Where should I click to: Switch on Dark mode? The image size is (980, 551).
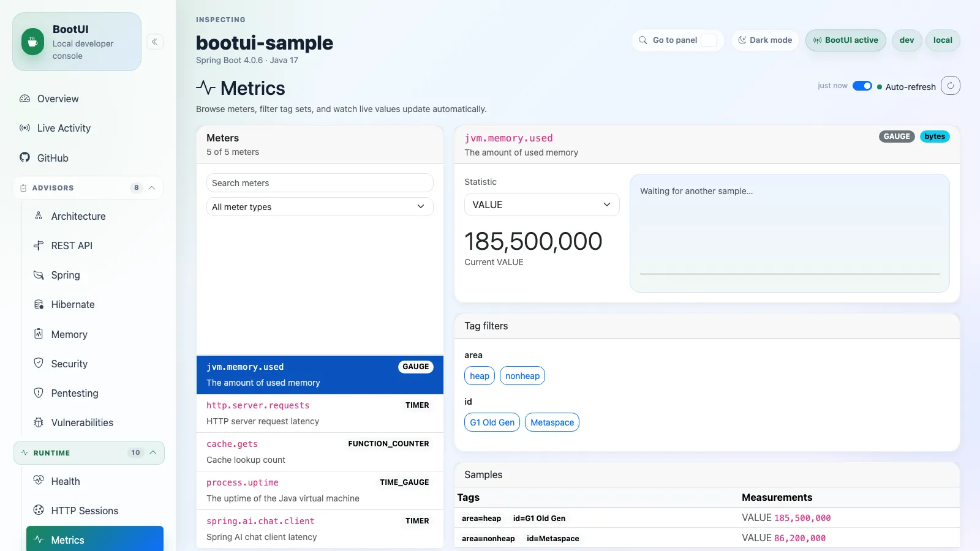point(765,40)
